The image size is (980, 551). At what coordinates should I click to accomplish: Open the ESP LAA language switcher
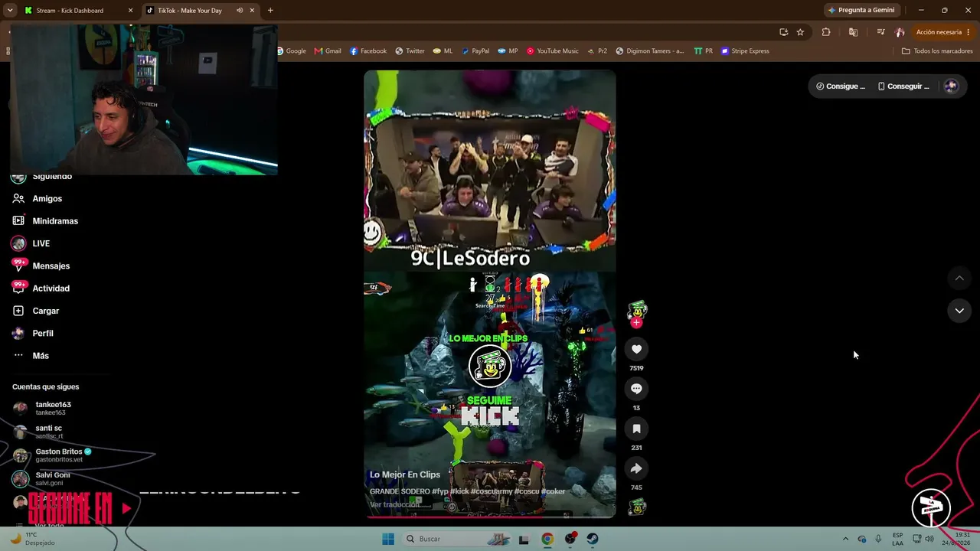coord(897,539)
